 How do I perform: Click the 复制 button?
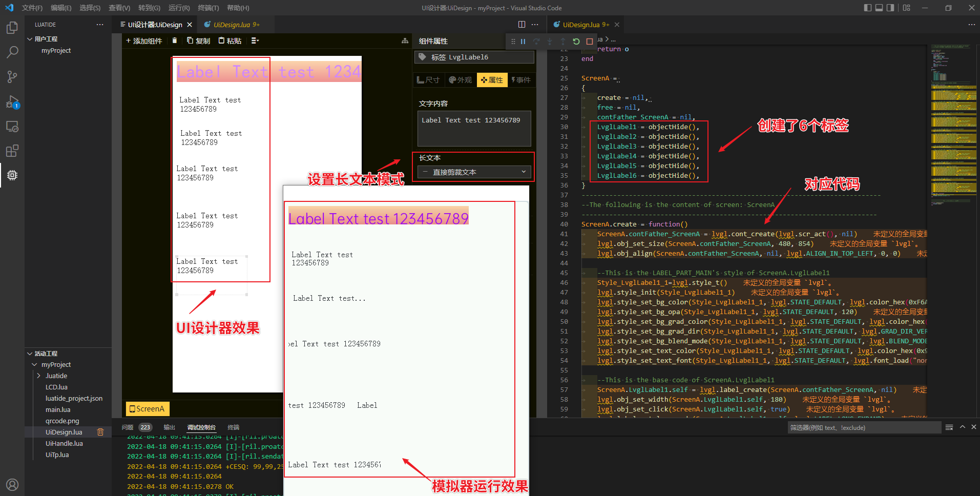pos(198,41)
